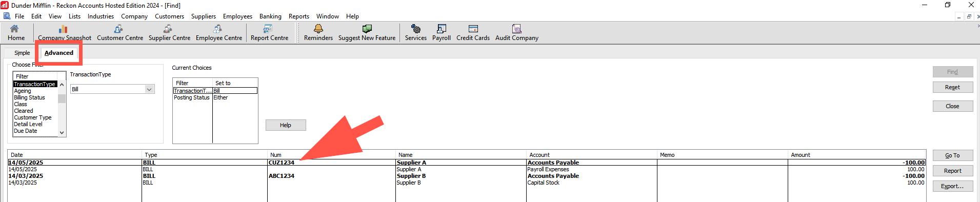Select Detail Level filter
Image resolution: width=980 pixels, height=202 pixels.
coord(28,124)
